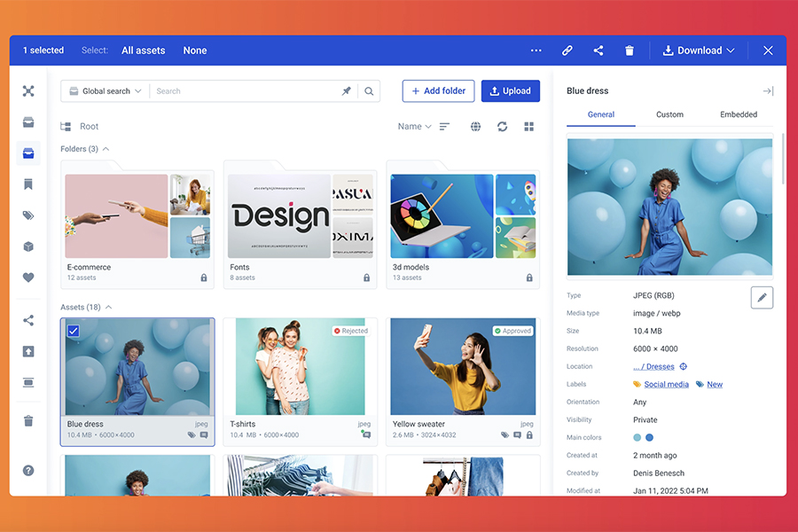Click the share icon in top toolbar

[598, 51]
